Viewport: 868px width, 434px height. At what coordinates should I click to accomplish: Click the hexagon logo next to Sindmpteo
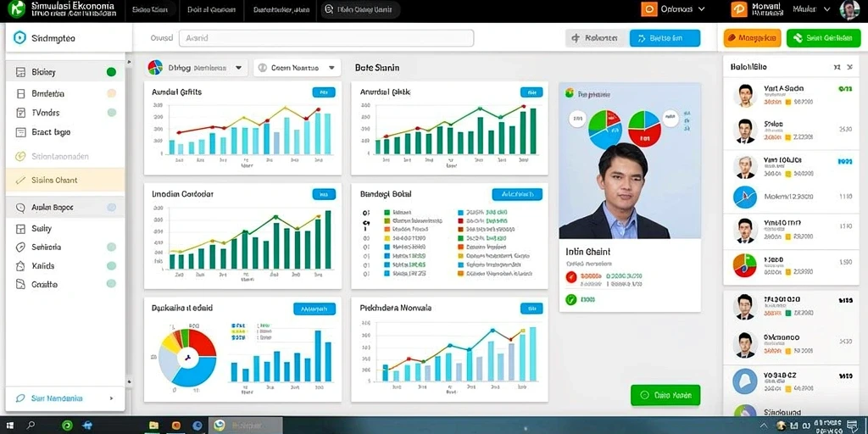click(x=19, y=37)
